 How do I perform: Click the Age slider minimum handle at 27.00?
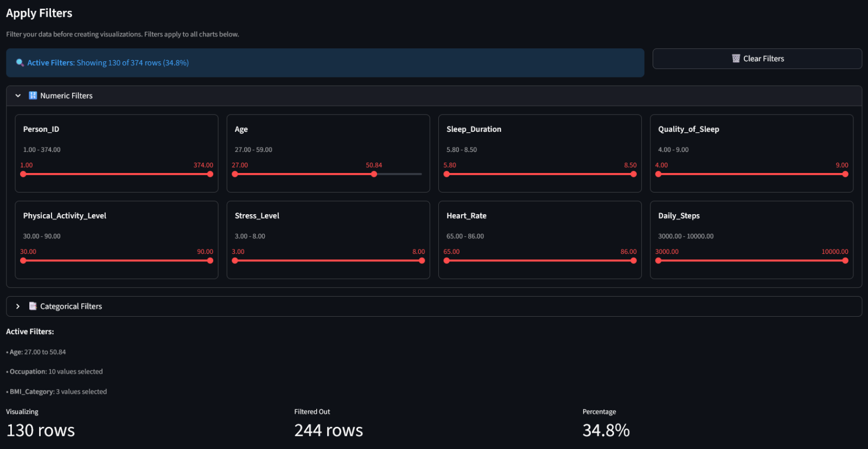pos(235,174)
